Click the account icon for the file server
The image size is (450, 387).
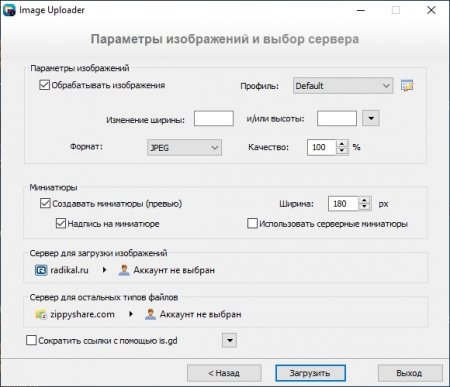[x=150, y=314]
